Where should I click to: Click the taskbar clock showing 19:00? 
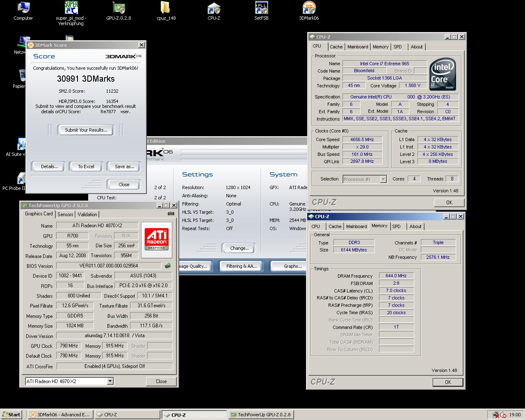515,415
